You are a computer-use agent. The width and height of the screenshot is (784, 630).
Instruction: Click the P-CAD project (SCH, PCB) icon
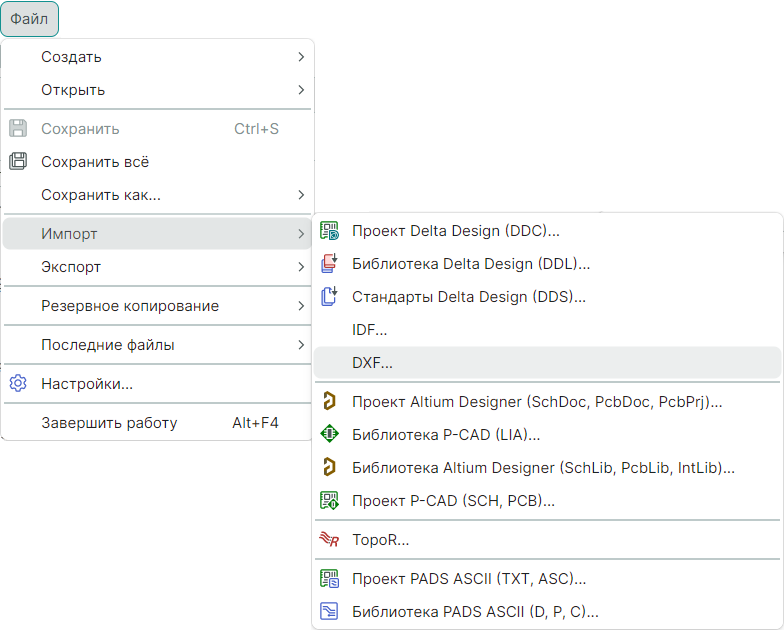coord(329,500)
